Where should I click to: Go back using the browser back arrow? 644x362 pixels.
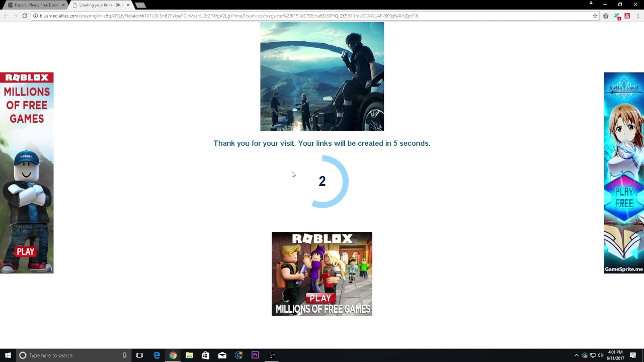[x=6, y=16]
